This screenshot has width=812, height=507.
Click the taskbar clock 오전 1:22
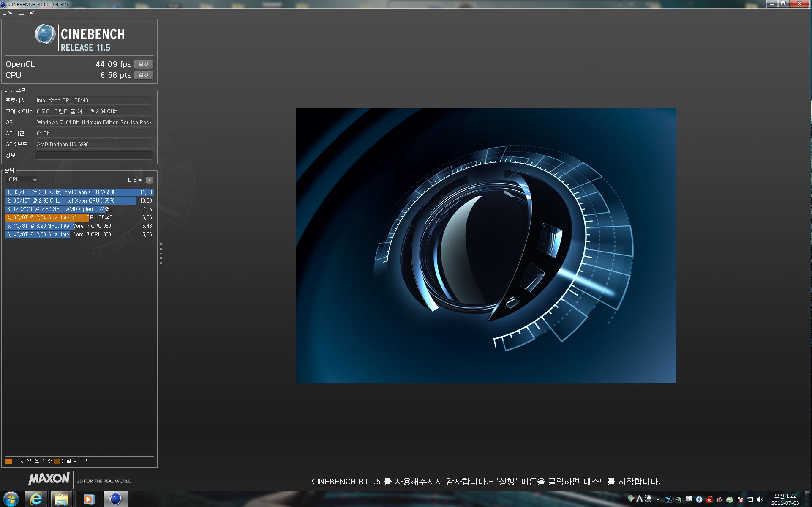(785, 499)
